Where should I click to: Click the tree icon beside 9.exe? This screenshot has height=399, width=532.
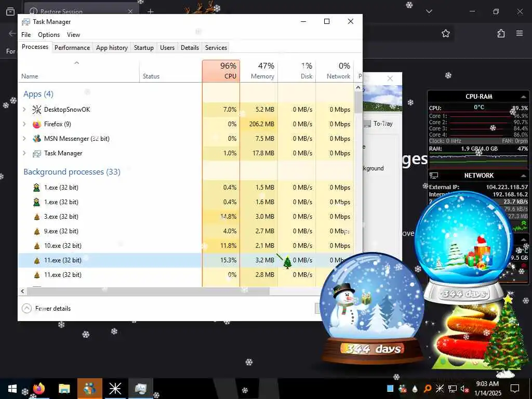[37, 231]
